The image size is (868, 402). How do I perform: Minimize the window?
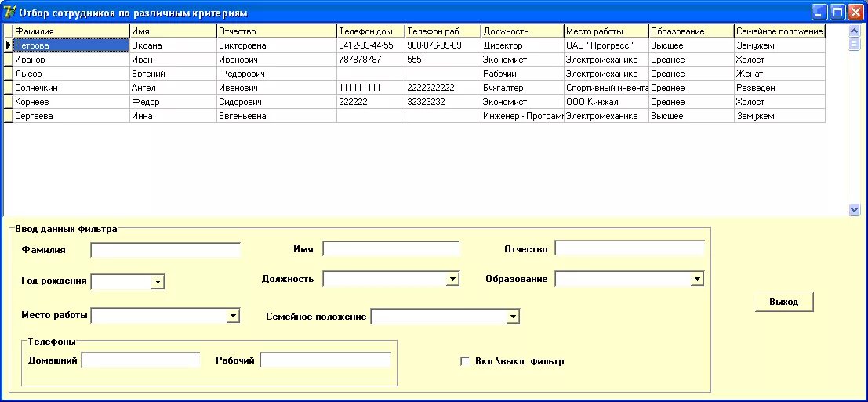tap(819, 13)
